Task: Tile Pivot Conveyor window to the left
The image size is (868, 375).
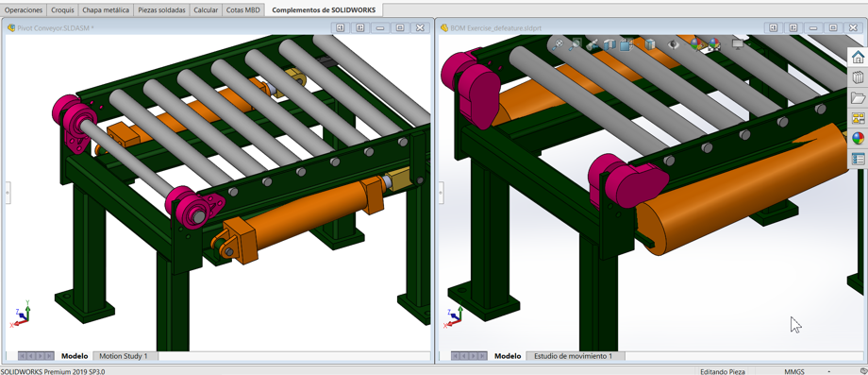Action: (x=341, y=27)
